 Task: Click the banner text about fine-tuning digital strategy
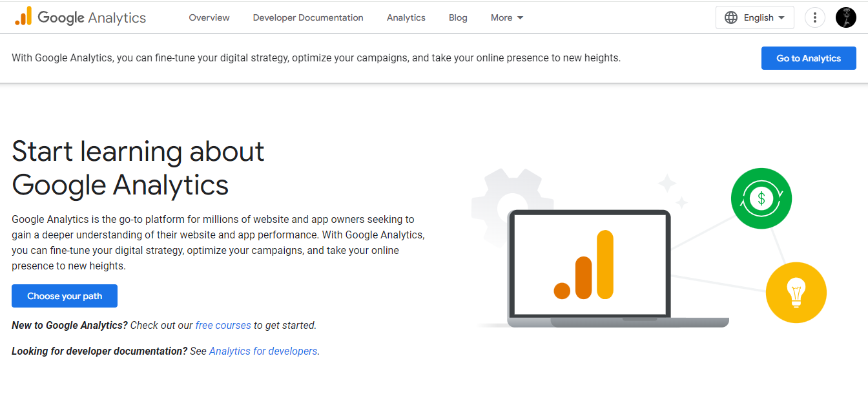pyautogui.click(x=316, y=58)
